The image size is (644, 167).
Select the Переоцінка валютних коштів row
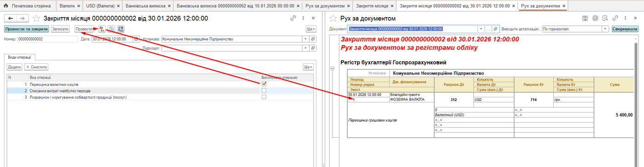coord(160,85)
